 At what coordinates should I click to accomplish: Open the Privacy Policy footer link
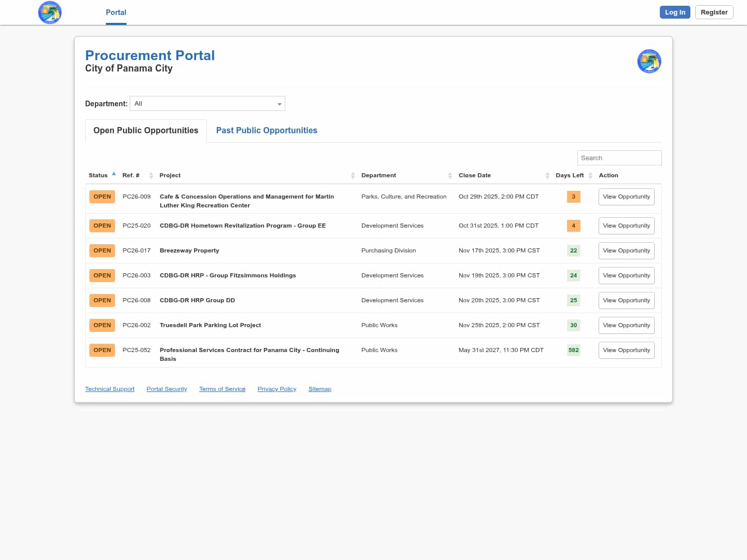tap(276, 389)
